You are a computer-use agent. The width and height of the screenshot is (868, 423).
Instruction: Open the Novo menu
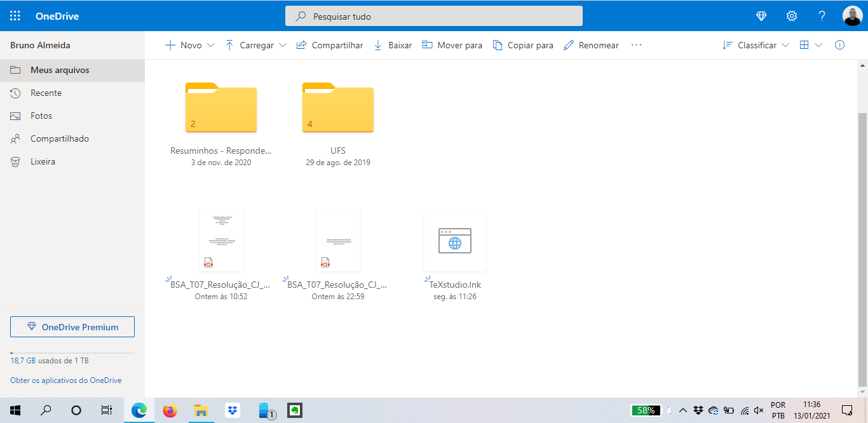[x=189, y=45]
